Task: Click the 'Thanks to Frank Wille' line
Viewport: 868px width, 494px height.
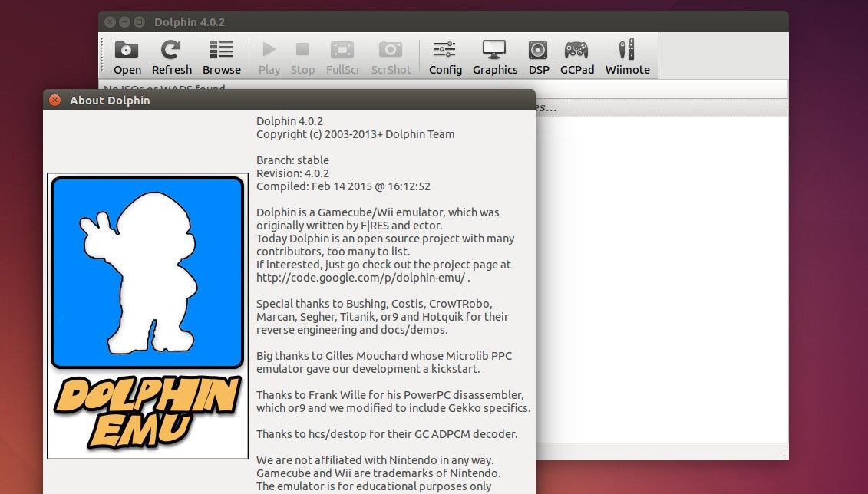Action: click(390, 395)
